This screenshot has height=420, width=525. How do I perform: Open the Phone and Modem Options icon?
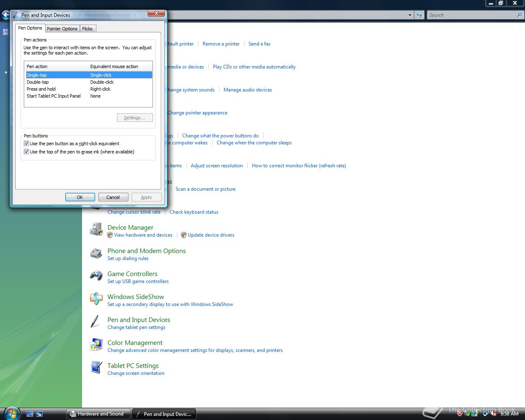click(x=96, y=253)
